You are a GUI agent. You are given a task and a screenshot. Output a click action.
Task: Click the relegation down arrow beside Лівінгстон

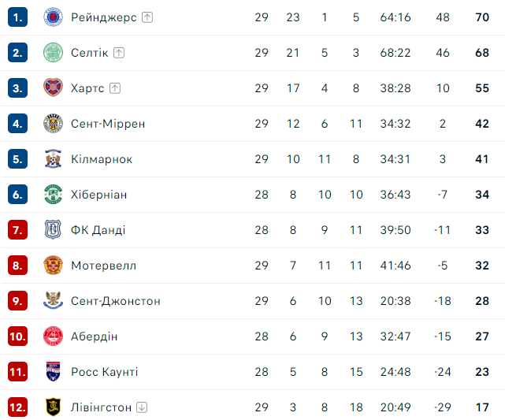(x=141, y=407)
